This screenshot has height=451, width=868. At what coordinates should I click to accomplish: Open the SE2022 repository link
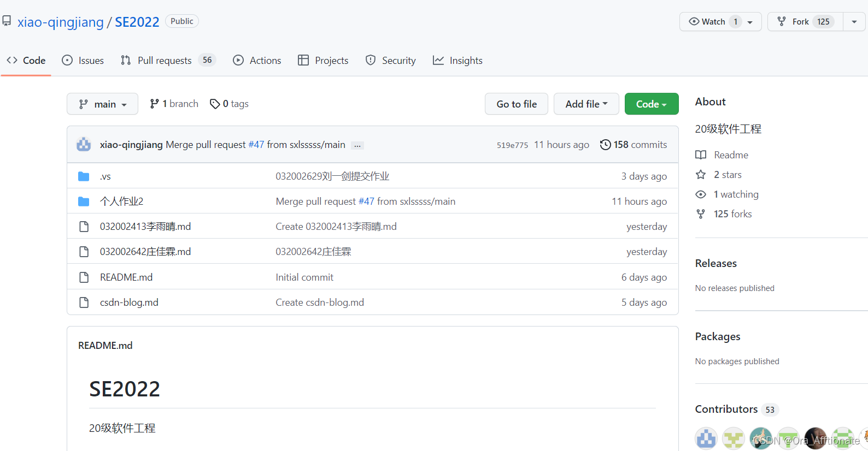point(137,22)
